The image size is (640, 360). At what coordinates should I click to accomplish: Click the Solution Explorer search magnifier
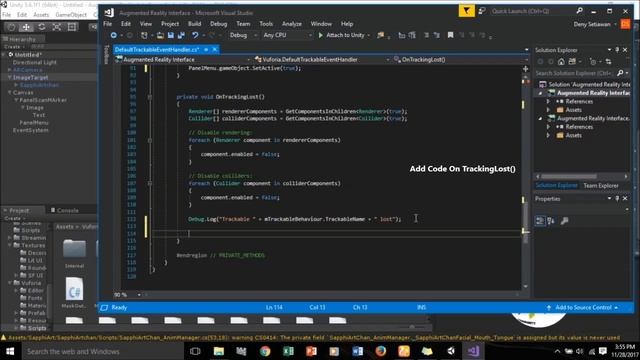click(620, 73)
